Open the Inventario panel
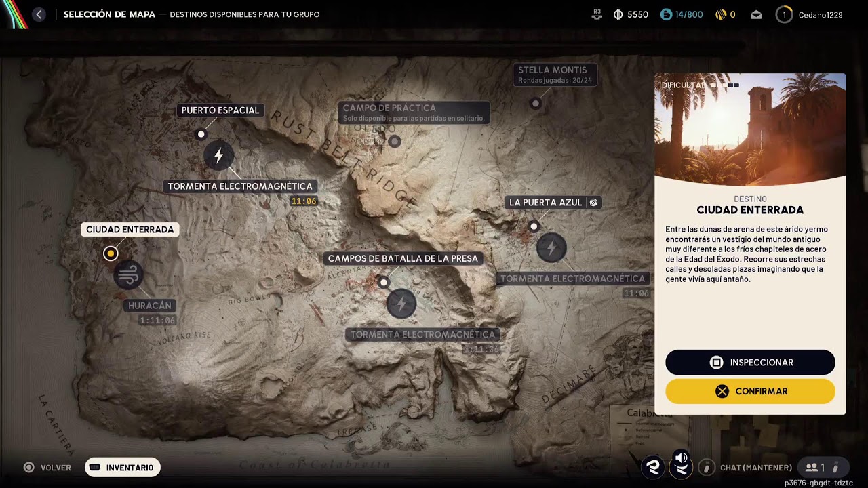868x488 pixels. 123,467
